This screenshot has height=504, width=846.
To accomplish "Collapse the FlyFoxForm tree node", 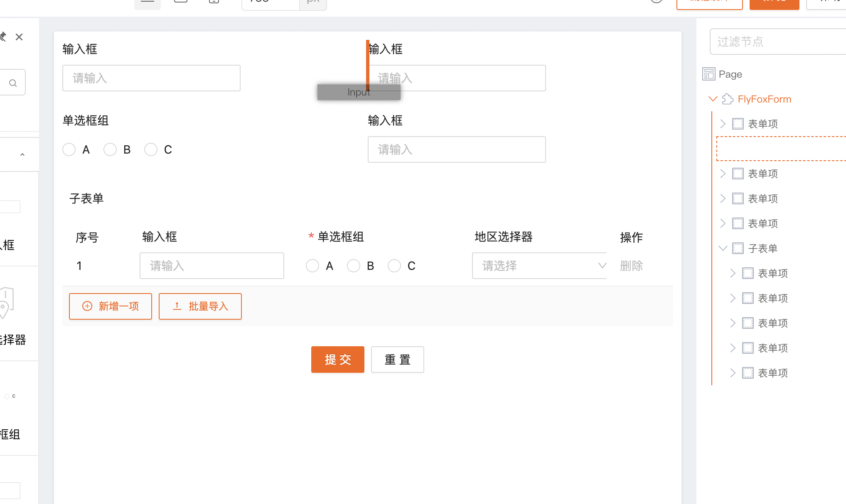I will [713, 99].
